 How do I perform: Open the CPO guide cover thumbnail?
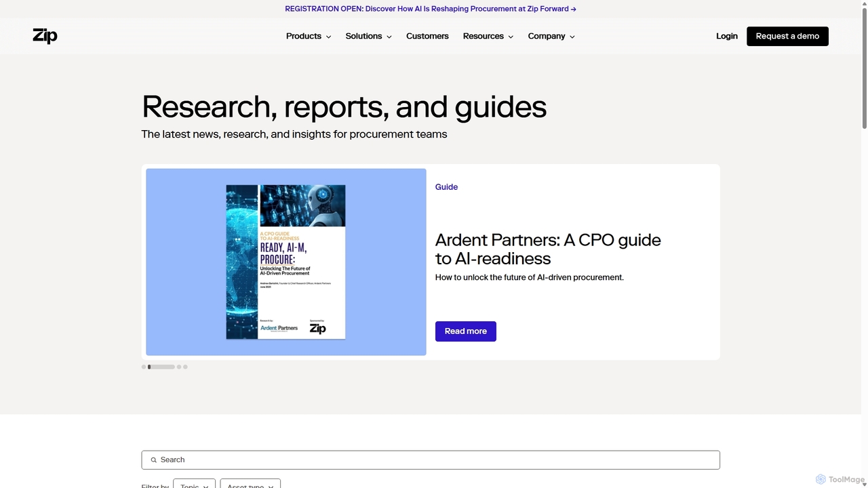pos(285,262)
